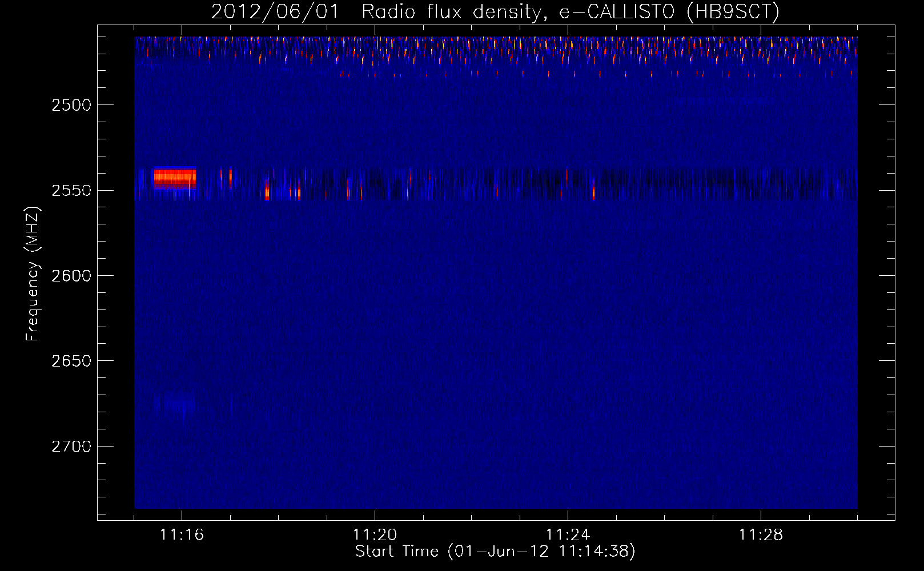
Task: Click the frequency tick label 2650
Action: point(71,361)
